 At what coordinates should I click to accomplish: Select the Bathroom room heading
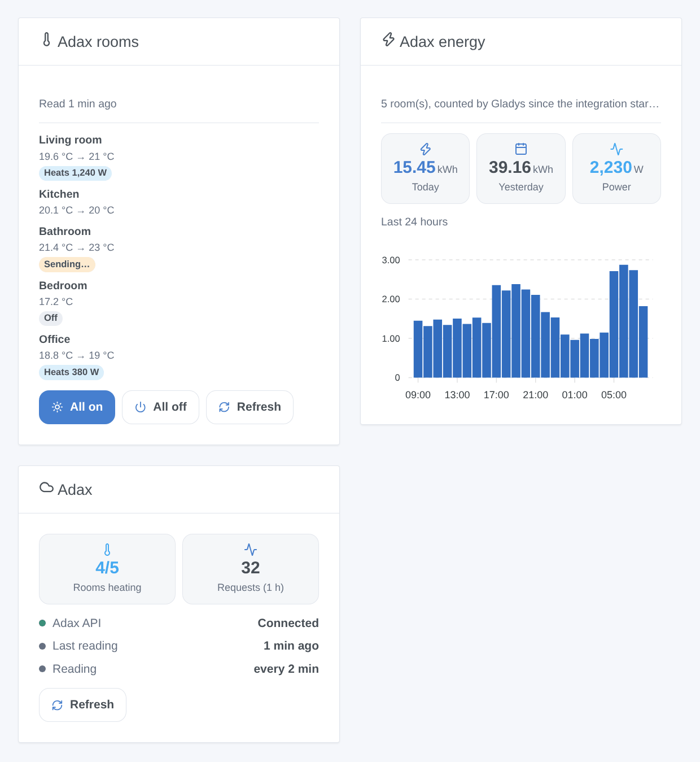tap(65, 232)
